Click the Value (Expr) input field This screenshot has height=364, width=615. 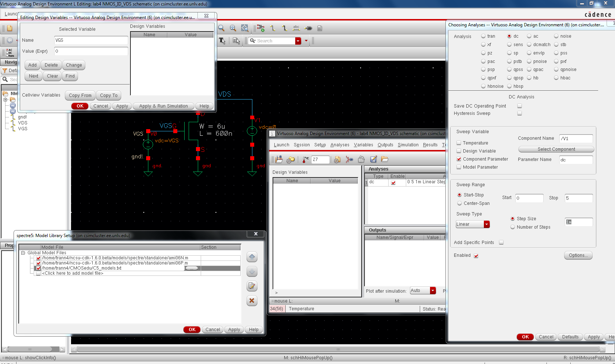point(91,51)
